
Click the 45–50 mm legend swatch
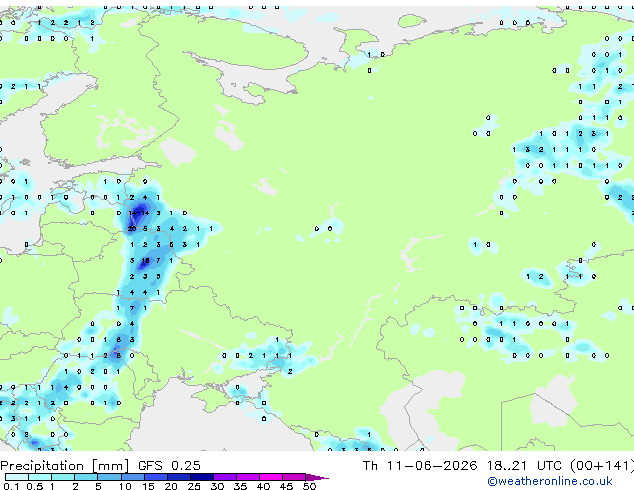(x=294, y=477)
